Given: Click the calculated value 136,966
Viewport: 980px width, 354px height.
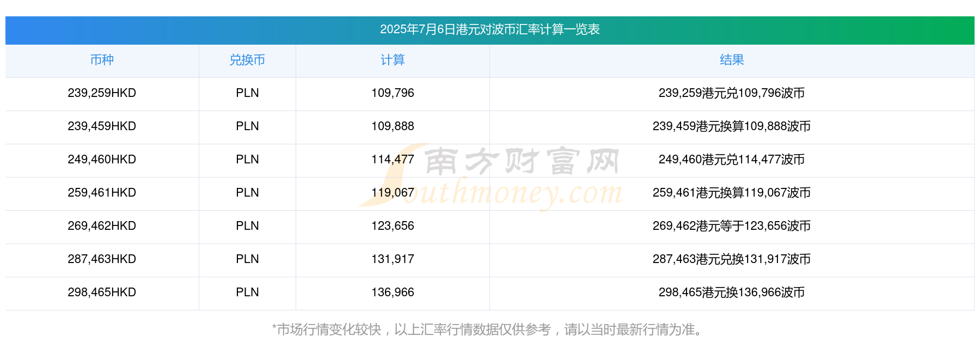Looking at the screenshot, I should tap(393, 292).
